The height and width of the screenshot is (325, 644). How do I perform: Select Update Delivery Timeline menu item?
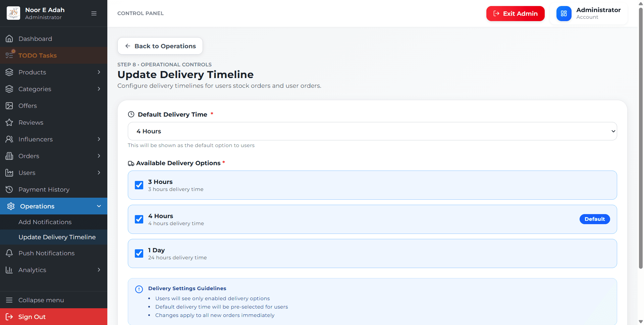54,237
